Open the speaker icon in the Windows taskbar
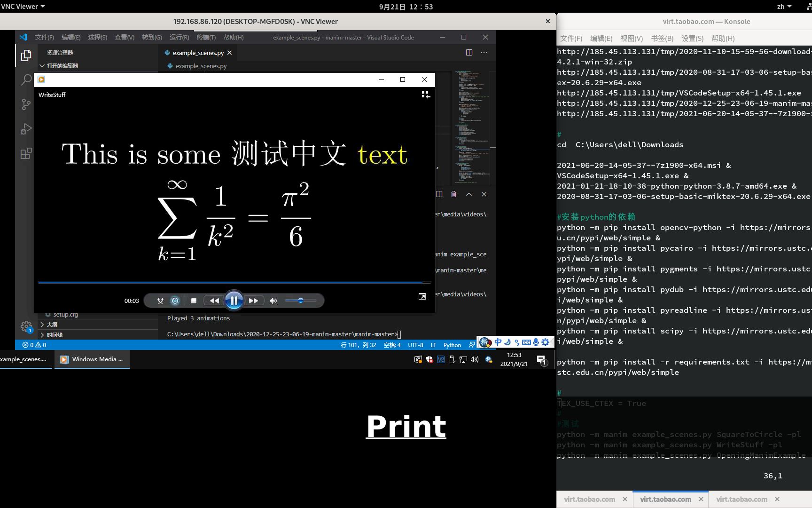812x508 pixels. coord(474,359)
